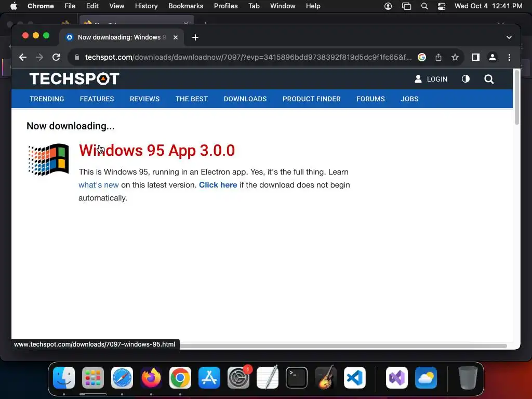Open GarageBand from the Dock
The width and height of the screenshot is (532, 399).
pos(326,378)
